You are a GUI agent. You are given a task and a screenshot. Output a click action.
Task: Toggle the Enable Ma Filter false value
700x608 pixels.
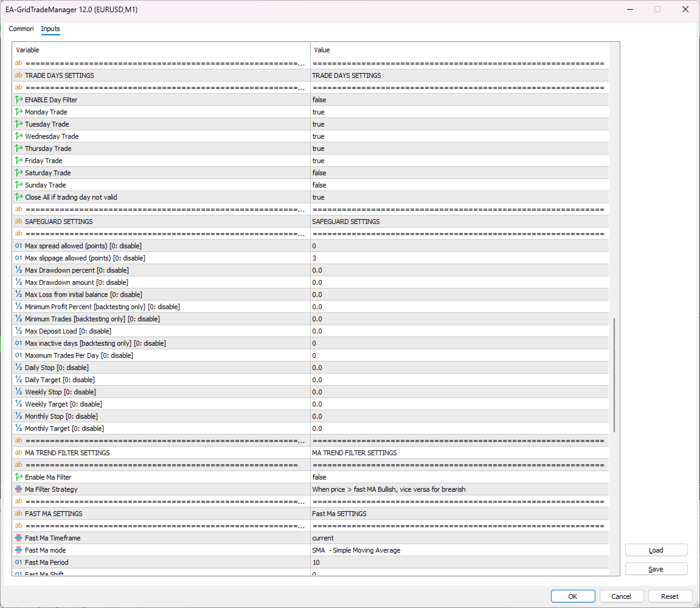pyautogui.click(x=459, y=477)
